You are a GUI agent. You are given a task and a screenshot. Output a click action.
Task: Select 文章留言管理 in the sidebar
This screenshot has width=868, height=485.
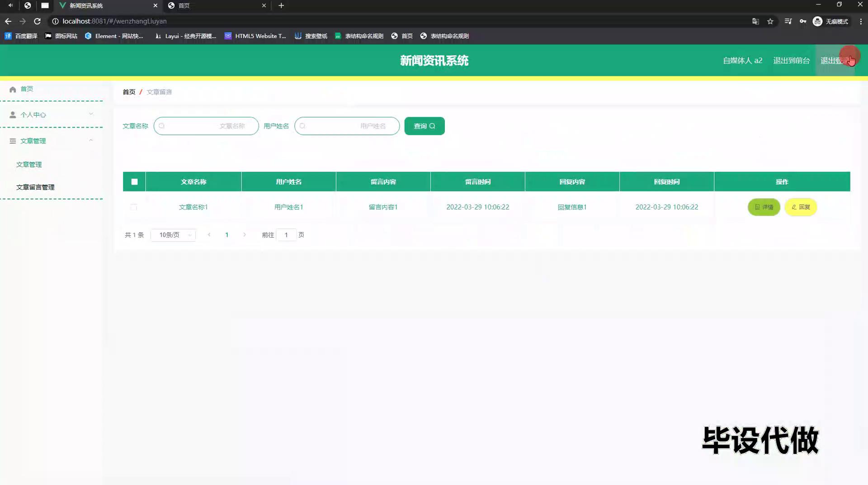(35, 187)
